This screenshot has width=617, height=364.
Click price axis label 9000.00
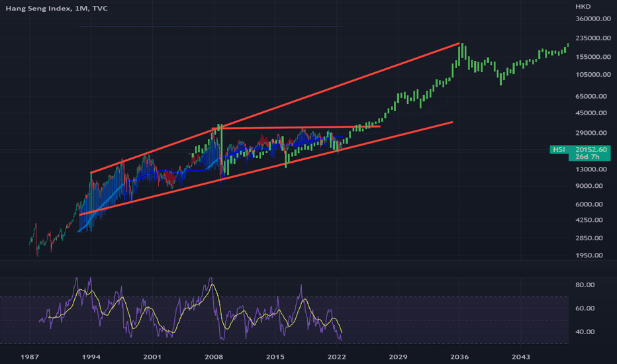pyautogui.click(x=589, y=186)
